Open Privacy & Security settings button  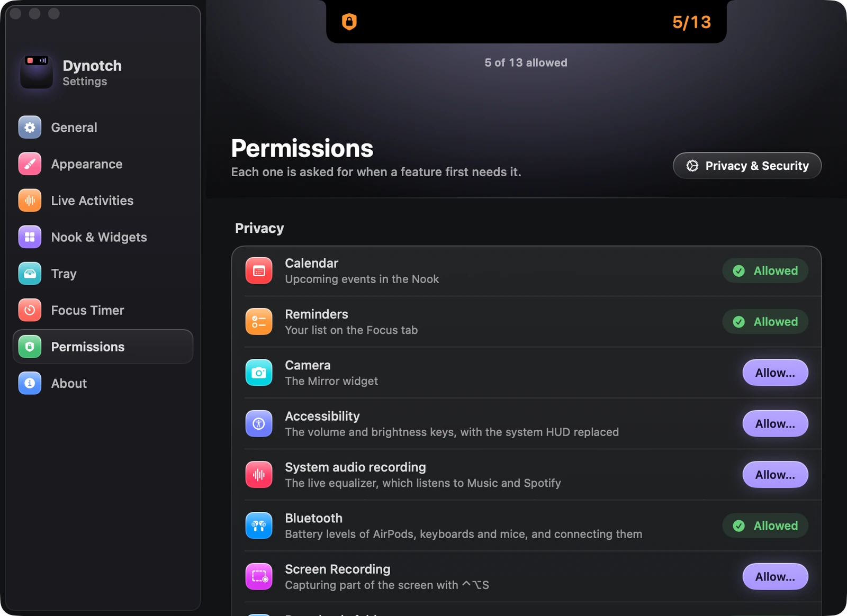[x=747, y=166]
